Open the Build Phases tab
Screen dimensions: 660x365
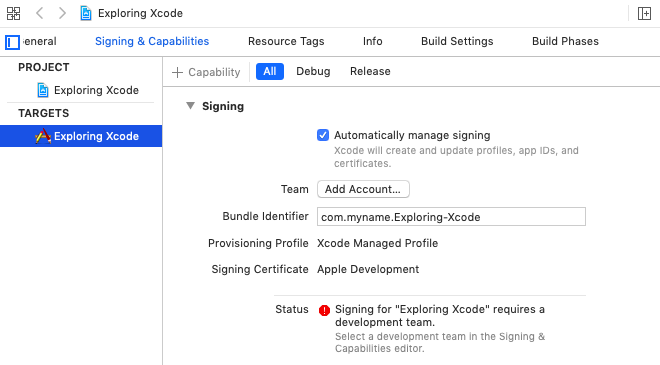565,41
